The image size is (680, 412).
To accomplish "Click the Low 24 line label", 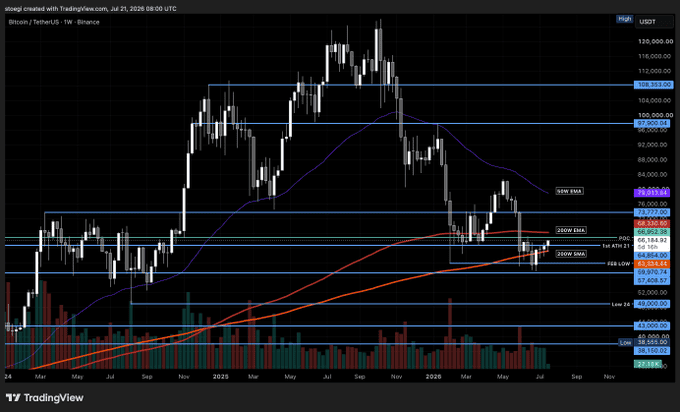I will tap(621, 304).
